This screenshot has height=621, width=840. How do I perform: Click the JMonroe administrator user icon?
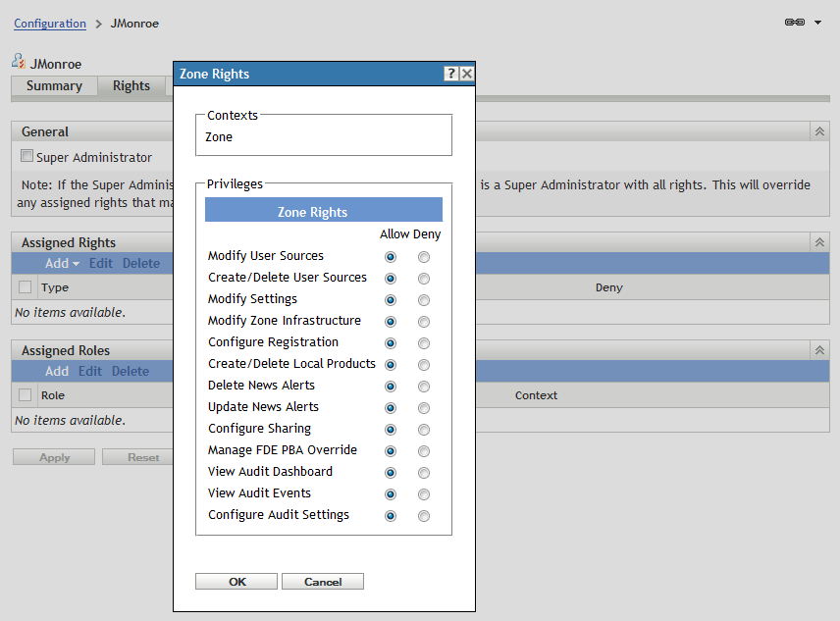(x=19, y=61)
